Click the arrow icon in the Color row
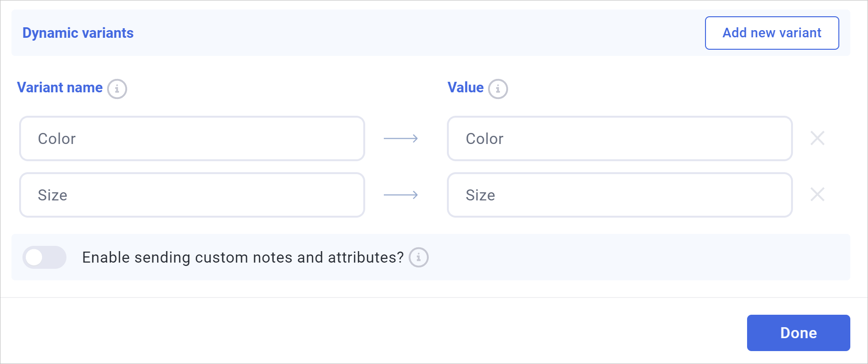The width and height of the screenshot is (868, 364). (401, 139)
